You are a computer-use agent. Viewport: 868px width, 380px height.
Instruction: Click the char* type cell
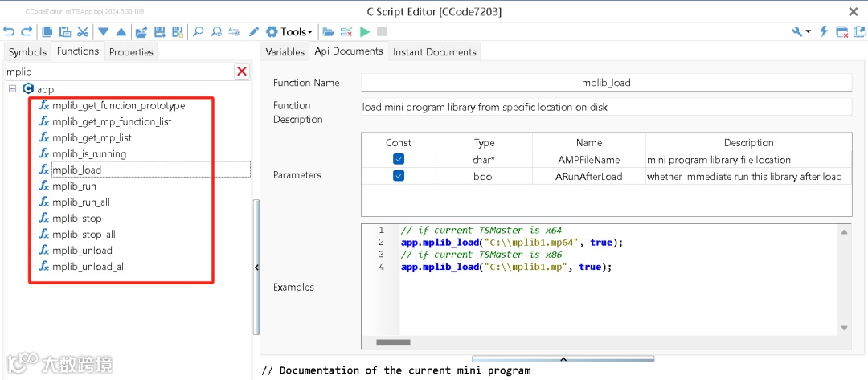coord(485,160)
